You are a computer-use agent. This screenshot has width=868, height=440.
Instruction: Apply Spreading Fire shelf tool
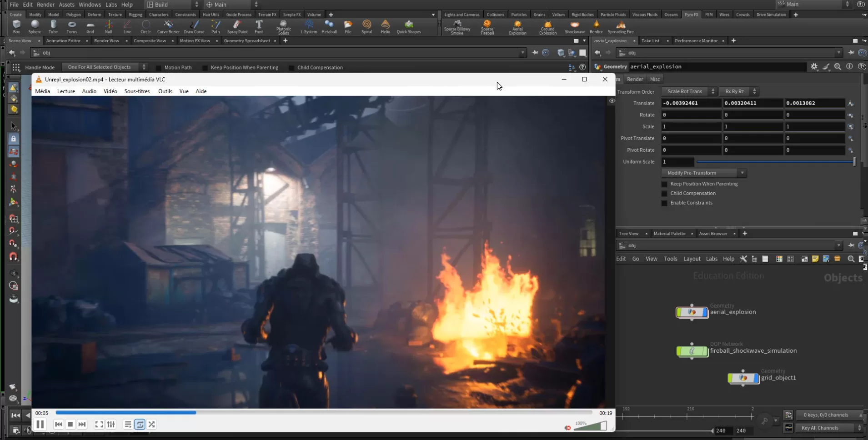[621, 26]
